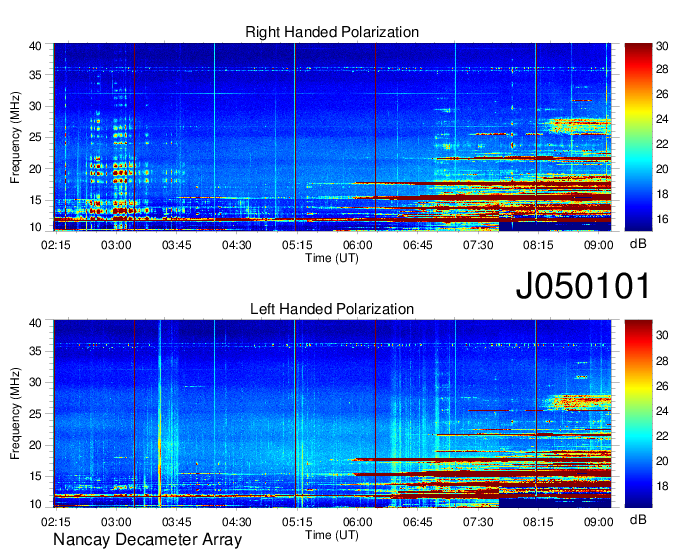Click the "04:30" time tick in lower plot
The width and height of the screenshot is (680, 552).
tap(237, 522)
